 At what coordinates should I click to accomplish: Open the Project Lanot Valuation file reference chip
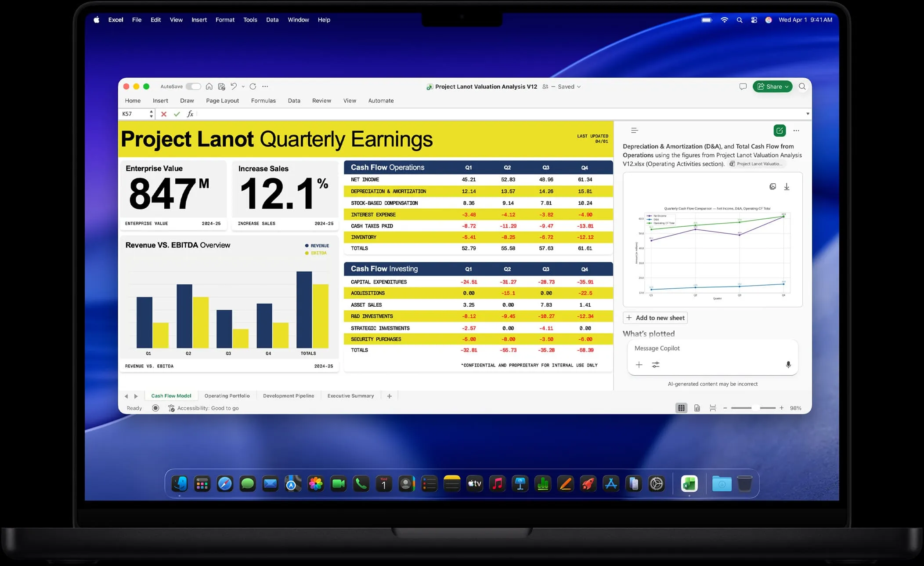click(756, 163)
